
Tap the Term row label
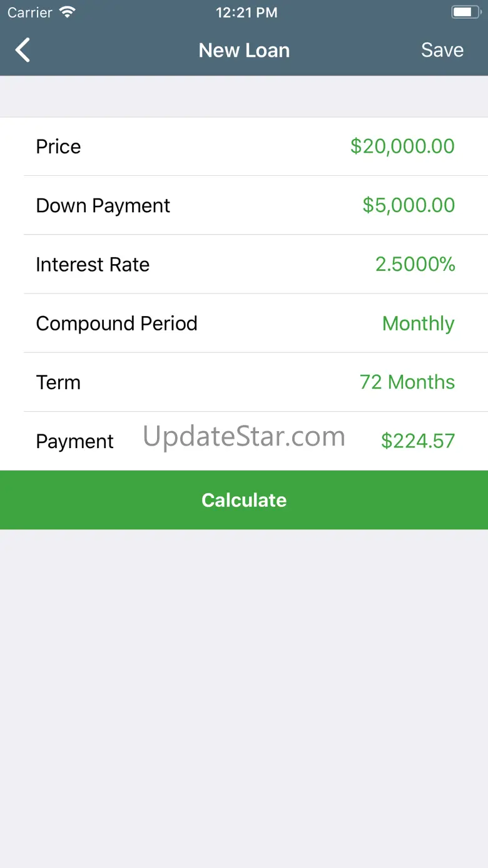58,382
